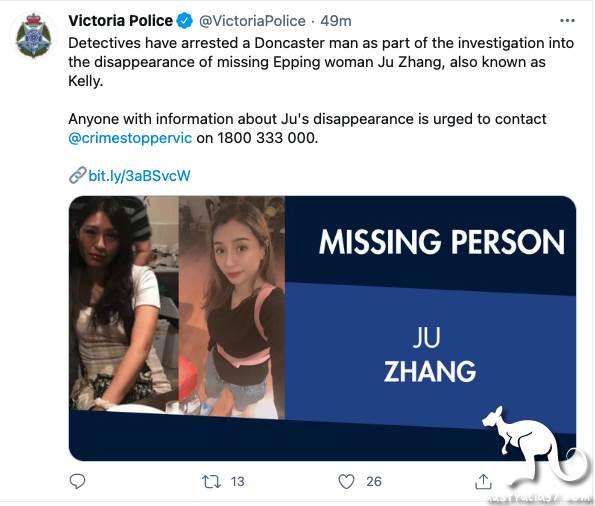Click the blue verified badge
Image resolution: width=595 pixels, height=506 pixels.
tap(185, 21)
